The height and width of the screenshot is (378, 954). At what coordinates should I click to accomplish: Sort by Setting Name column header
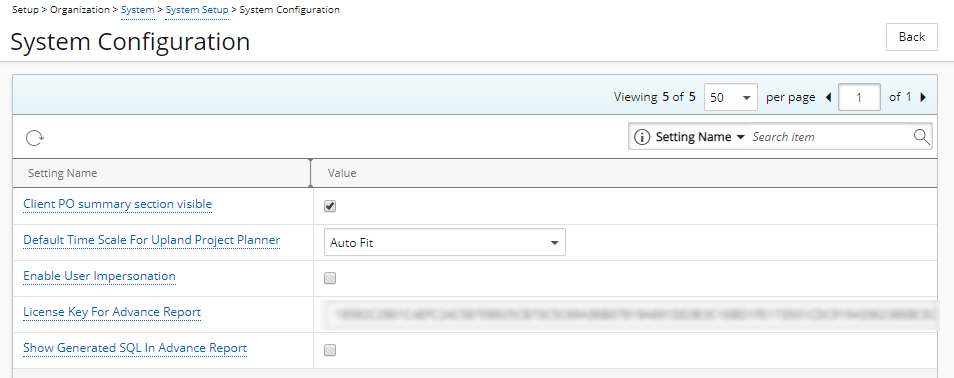point(63,173)
